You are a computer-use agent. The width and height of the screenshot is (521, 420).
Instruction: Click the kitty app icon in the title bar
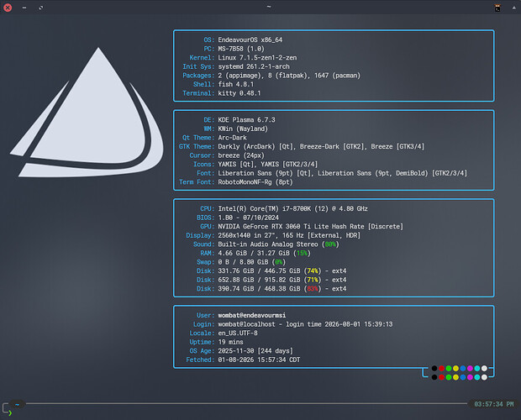[x=497, y=8]
